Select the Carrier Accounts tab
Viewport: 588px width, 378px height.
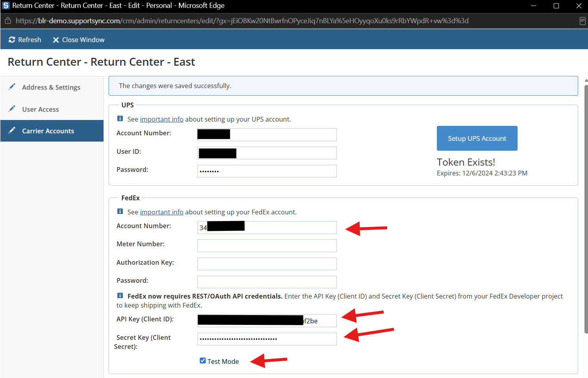point(52,131)
